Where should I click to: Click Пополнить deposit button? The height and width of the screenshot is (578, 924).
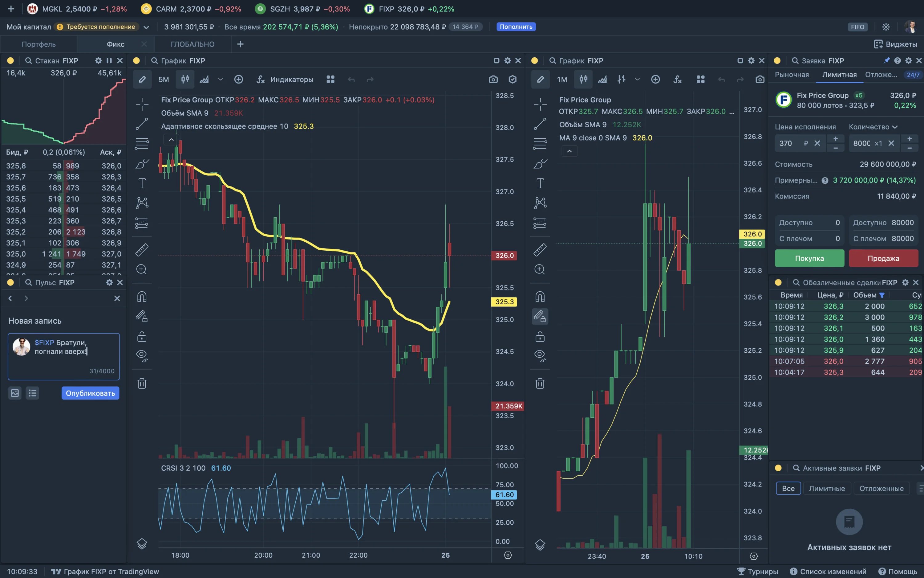click(516, 27)
